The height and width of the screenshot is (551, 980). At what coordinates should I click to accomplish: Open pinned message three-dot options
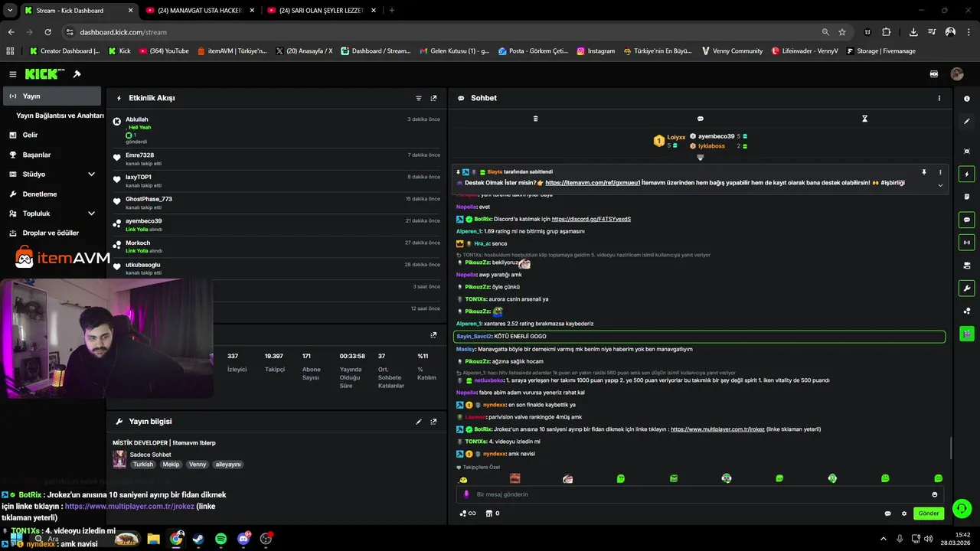click(x=940, y=172)
